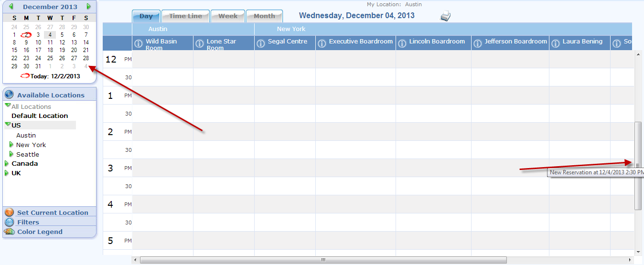Select Austin in the locations tree
The image size is (644, 265).
click(x=26, y=136)
